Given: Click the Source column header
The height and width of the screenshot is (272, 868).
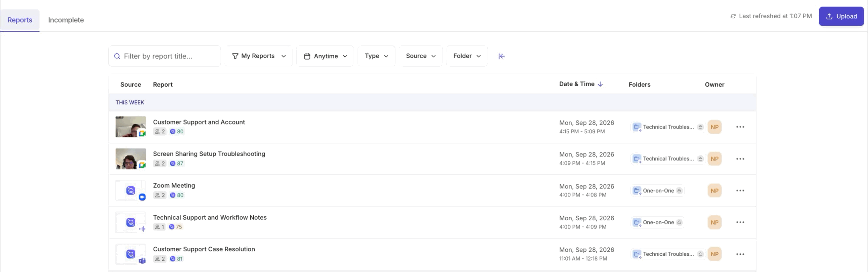Looking at the screenshot, I should 131,85.
